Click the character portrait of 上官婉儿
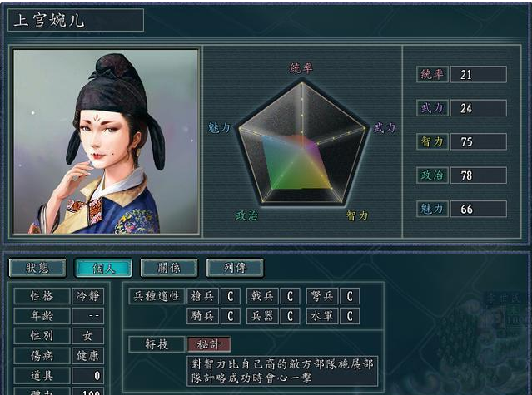Image resolution: width=532 pixels, height=395 pixels. pyautogui.click(x=106, y=141)
